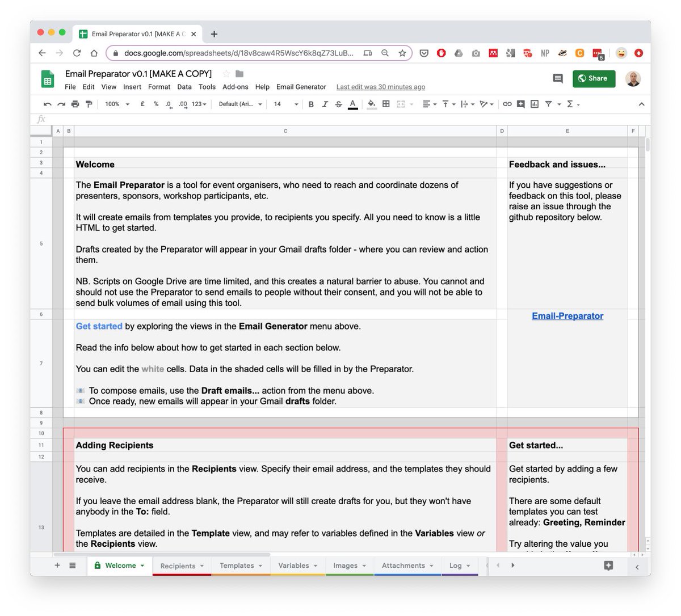
Task: Select the Paint format roller tool
Action: coord(89,104)
